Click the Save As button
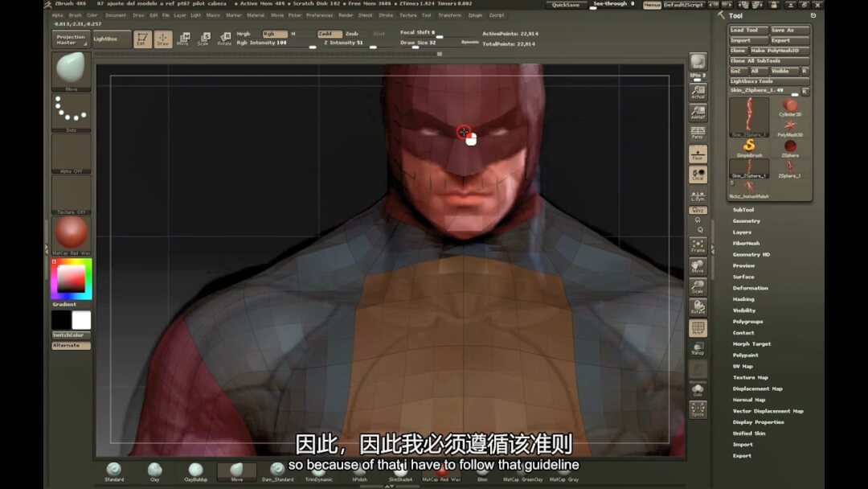 tap(790, 30)
